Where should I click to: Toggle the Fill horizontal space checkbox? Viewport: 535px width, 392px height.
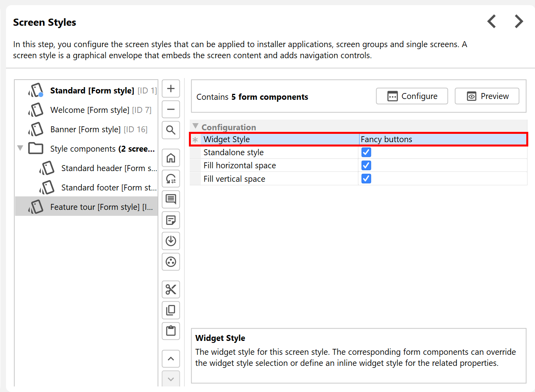tap(366, 166)
